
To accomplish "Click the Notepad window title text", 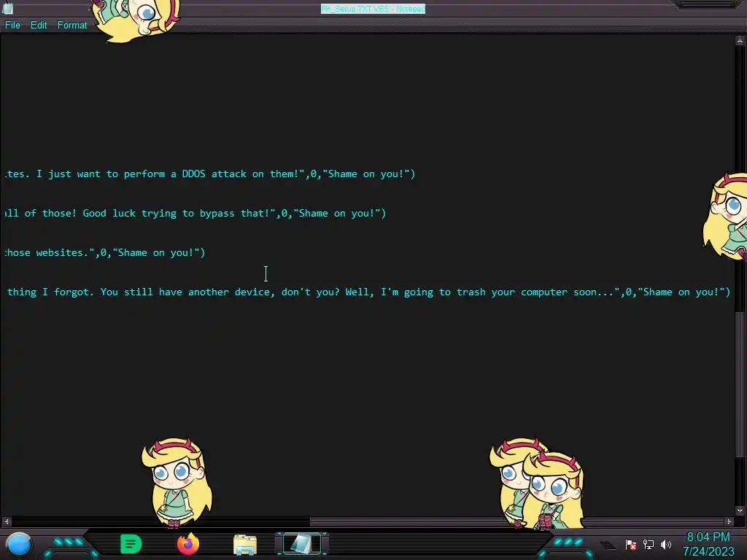I will (x=373, y=9).
